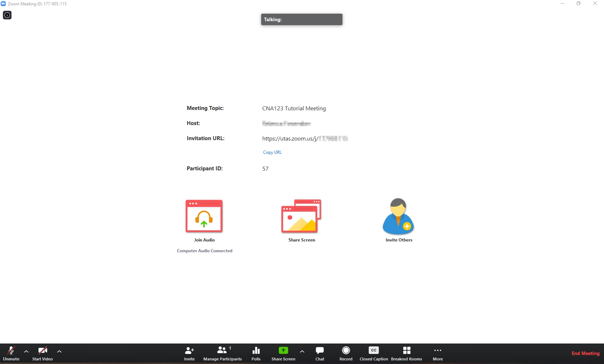Expand video options arrow beside Start Video

coord(59,351)
